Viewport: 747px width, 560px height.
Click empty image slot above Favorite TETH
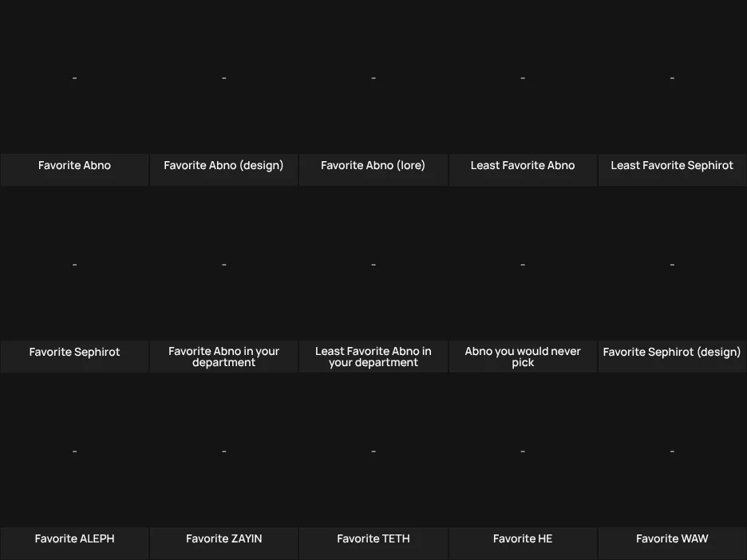coord(373,451)
